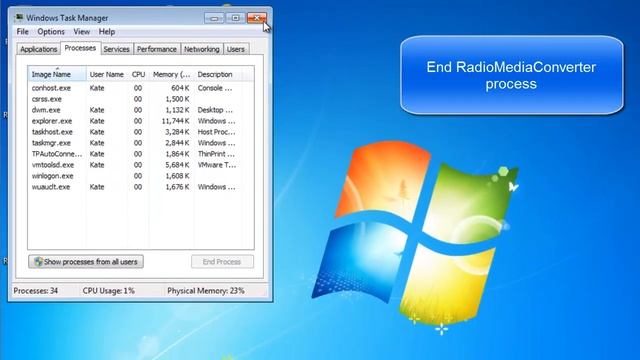Image resolution: width=640 pixels, height=360 pixels.
Task: Select the taskmgr.exe process row
Action: 141,143
